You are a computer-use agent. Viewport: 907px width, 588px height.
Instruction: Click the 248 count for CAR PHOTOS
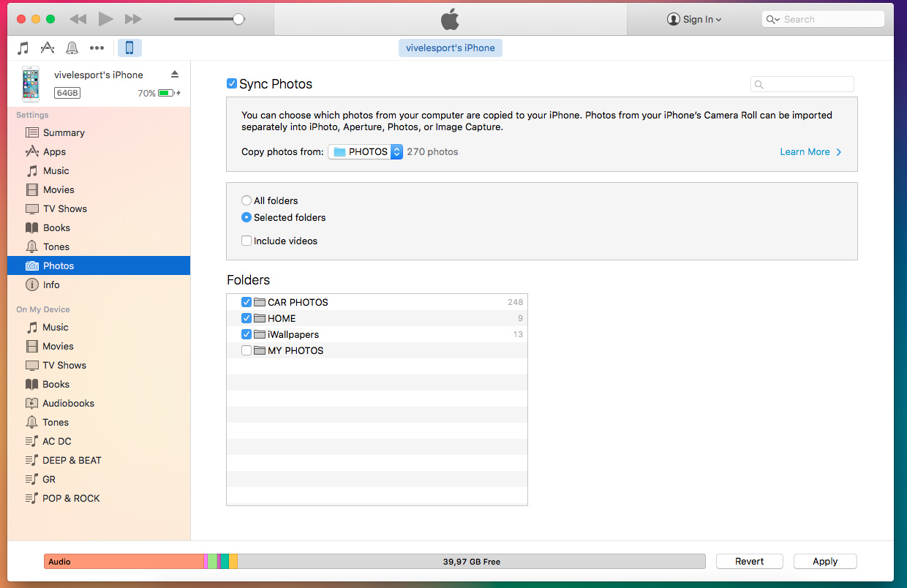[515, 302]
